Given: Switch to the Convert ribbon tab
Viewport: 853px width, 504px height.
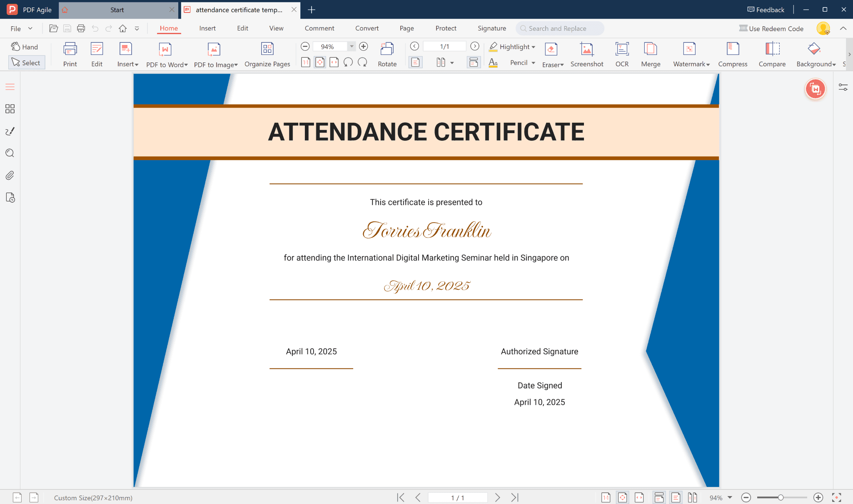Looking at the screenshot, I should [367, 28].
